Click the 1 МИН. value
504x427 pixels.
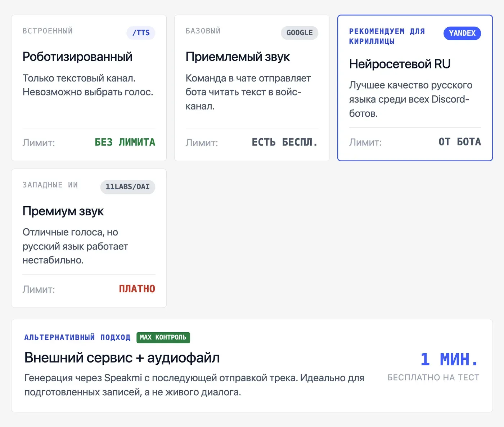(x=450, y=359)
